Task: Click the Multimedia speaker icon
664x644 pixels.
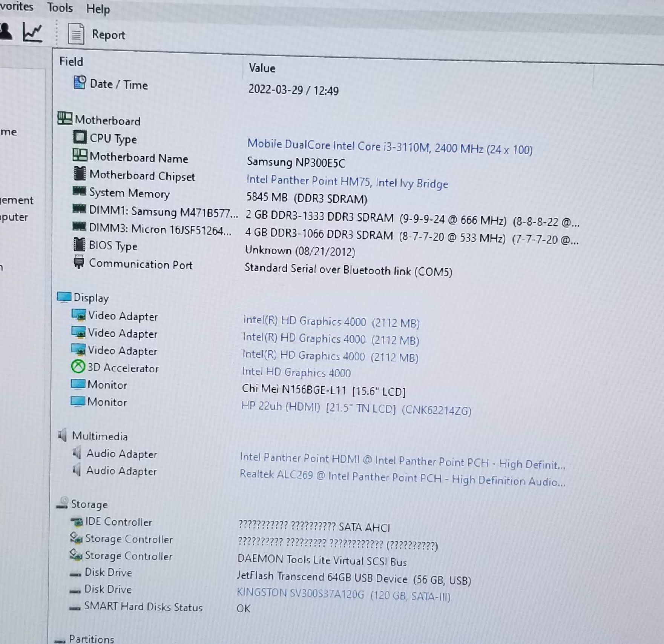Action: click(x=63, y=435)
